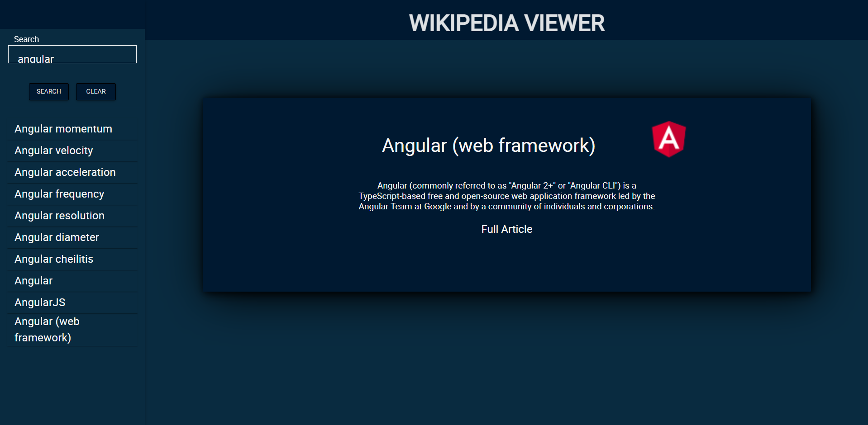Screen dimensions: 868x425
Task: Select Angular (web framework) in sidebar
Action: coord(72,330)
